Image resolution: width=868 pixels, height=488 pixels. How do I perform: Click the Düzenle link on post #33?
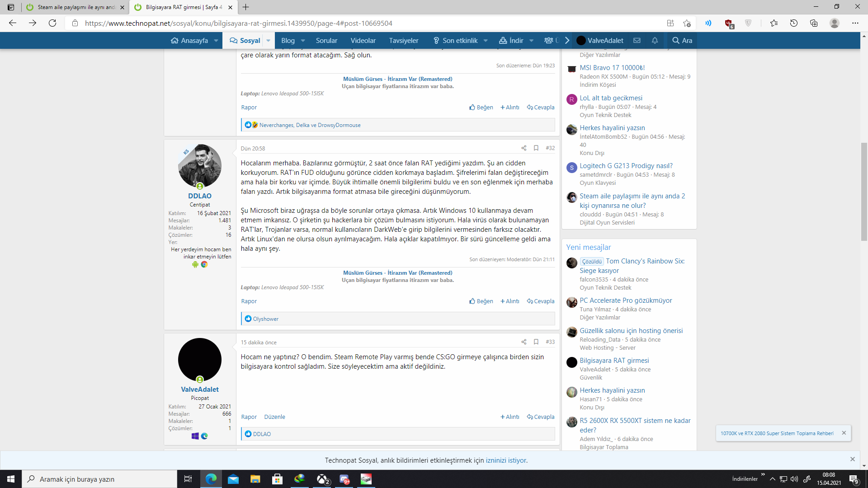point(274,417)
